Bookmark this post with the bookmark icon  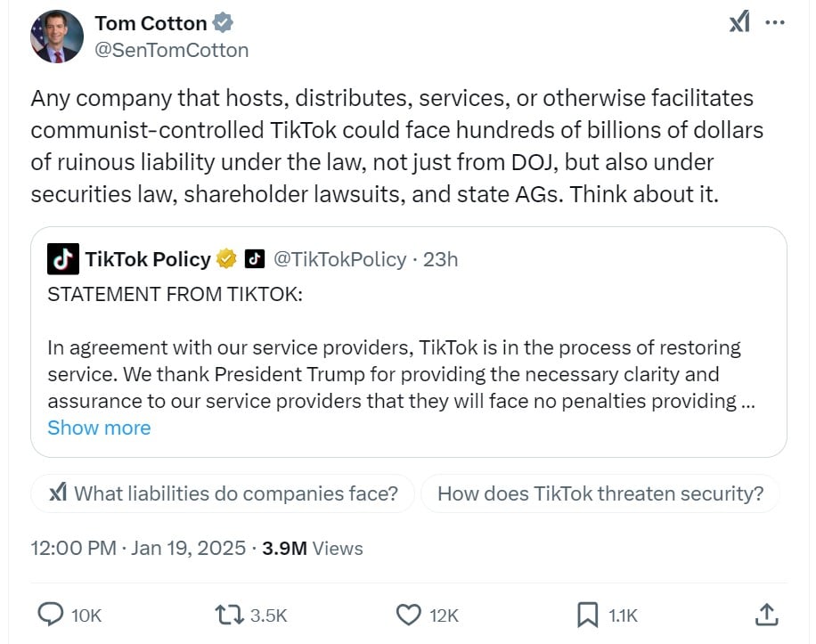tap(587, 614)
